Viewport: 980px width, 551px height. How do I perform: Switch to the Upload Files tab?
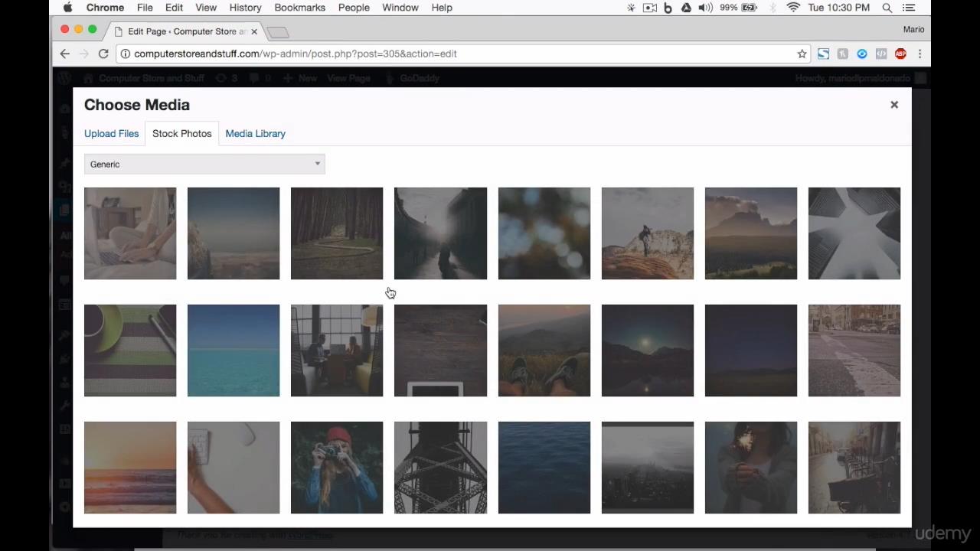112,133
